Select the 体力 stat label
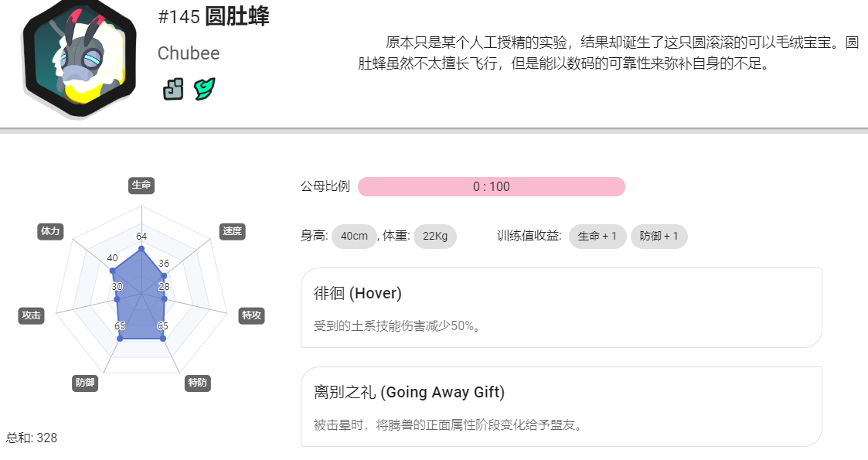Image resolution: width=868 pixels, height=460 pixels. tap(50, 231)
